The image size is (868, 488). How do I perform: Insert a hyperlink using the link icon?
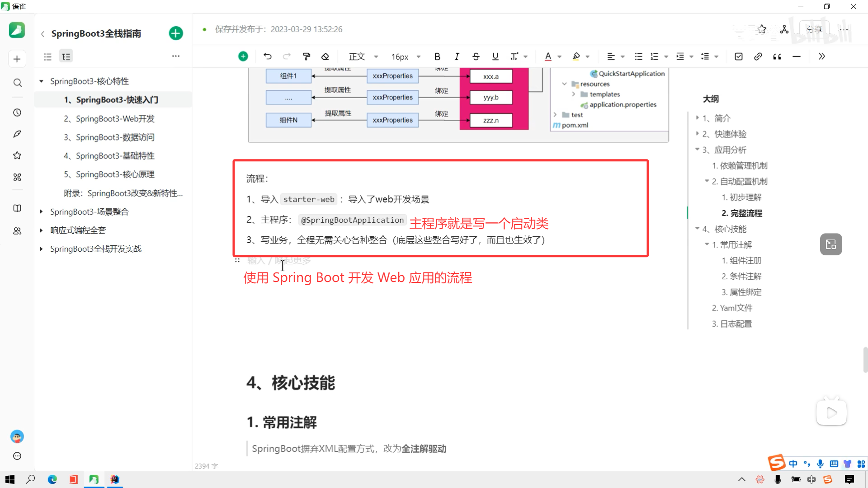point(758,56)
